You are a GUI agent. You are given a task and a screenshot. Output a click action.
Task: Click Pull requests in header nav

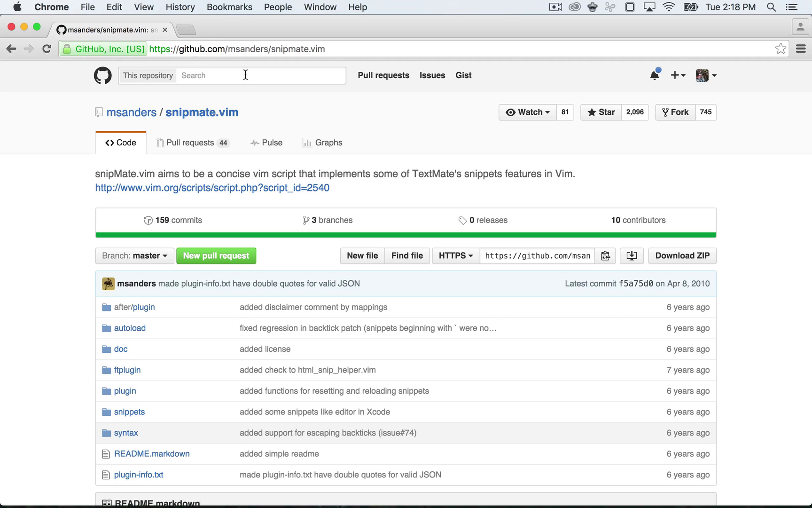coord(383,75)
